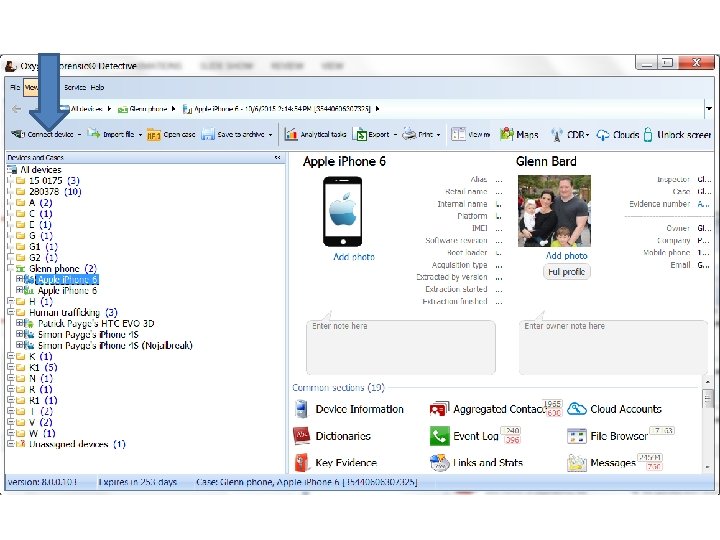The height and width of the screenshot is (540, 720).
Task: Click the device note field
Action: pyautogui.click(x=401, y=347)
